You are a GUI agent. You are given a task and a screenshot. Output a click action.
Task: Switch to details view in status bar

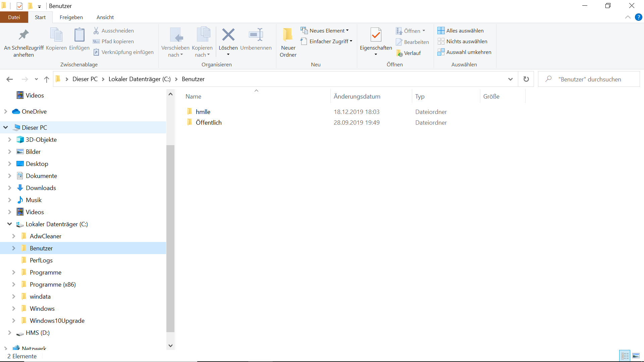[625, 356]
